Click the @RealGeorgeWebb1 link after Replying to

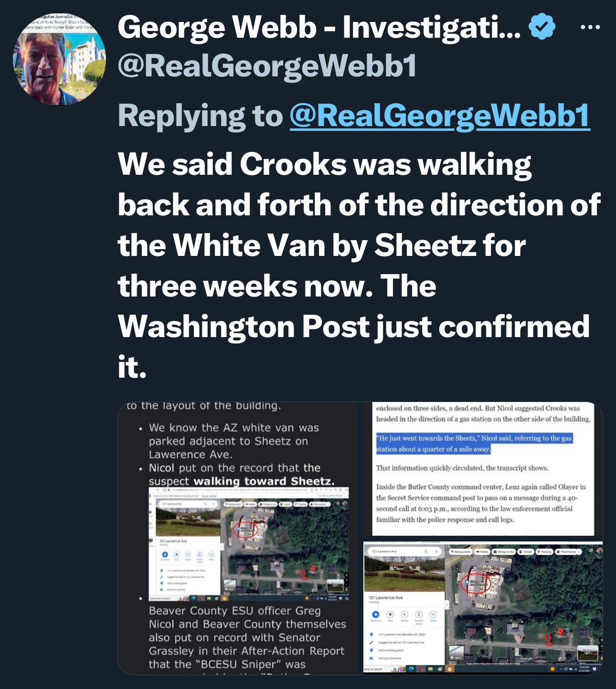[440, 115]
